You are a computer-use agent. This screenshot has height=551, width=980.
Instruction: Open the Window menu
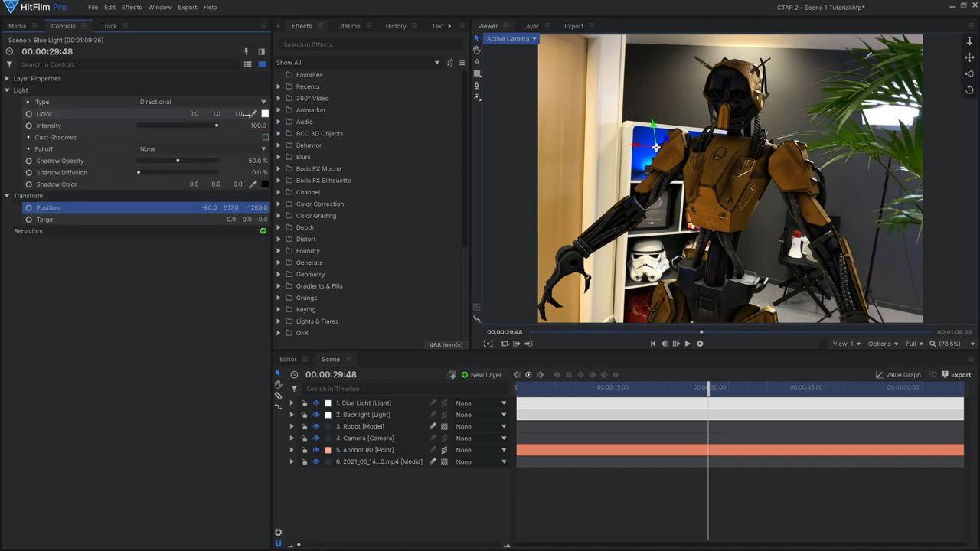159,8
